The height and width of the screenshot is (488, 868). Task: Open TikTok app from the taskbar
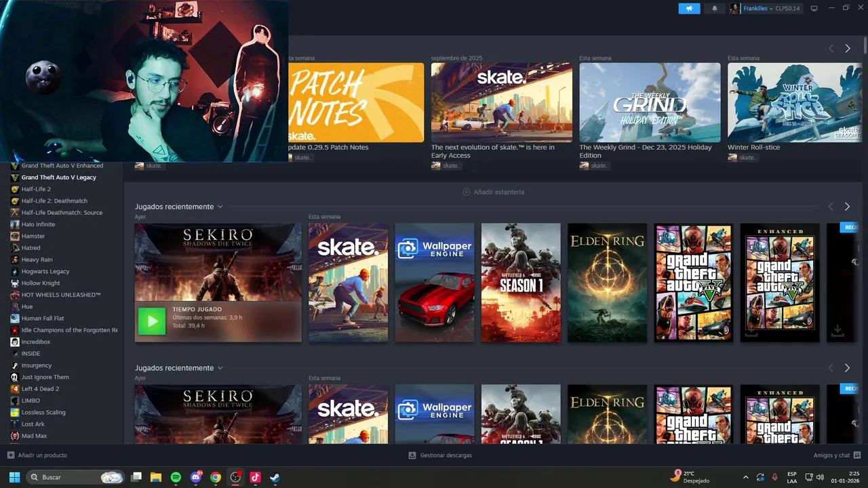tap(255, 477)
